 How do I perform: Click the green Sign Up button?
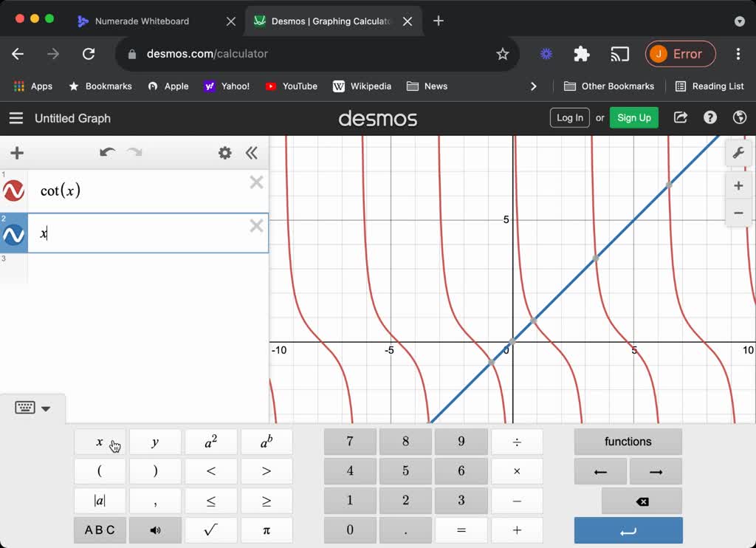(x=633, y=117)
